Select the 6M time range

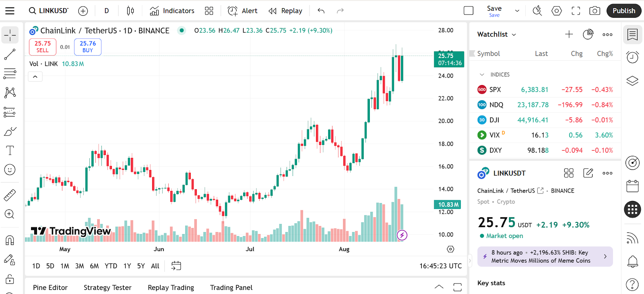pyautogui.click(x=95, y=266)
